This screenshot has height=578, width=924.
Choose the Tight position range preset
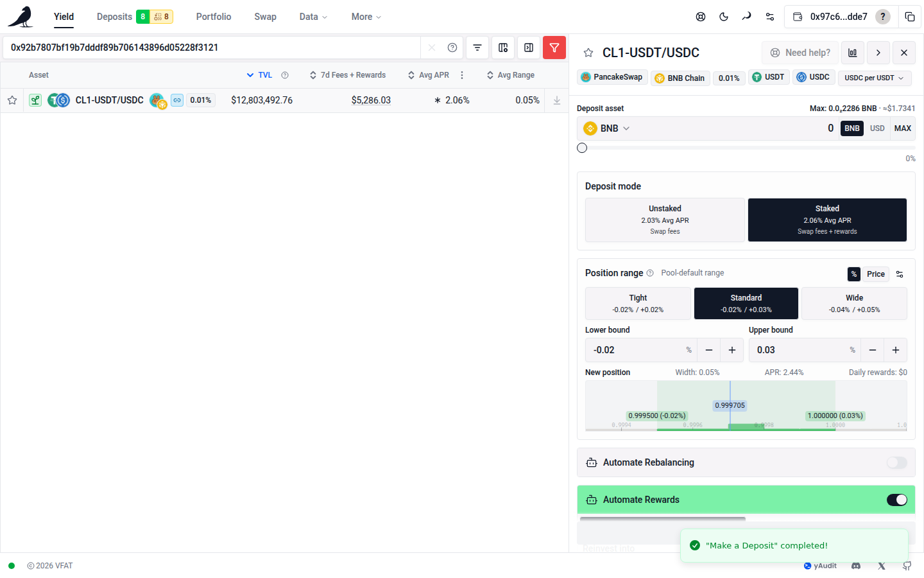point(638,303)
